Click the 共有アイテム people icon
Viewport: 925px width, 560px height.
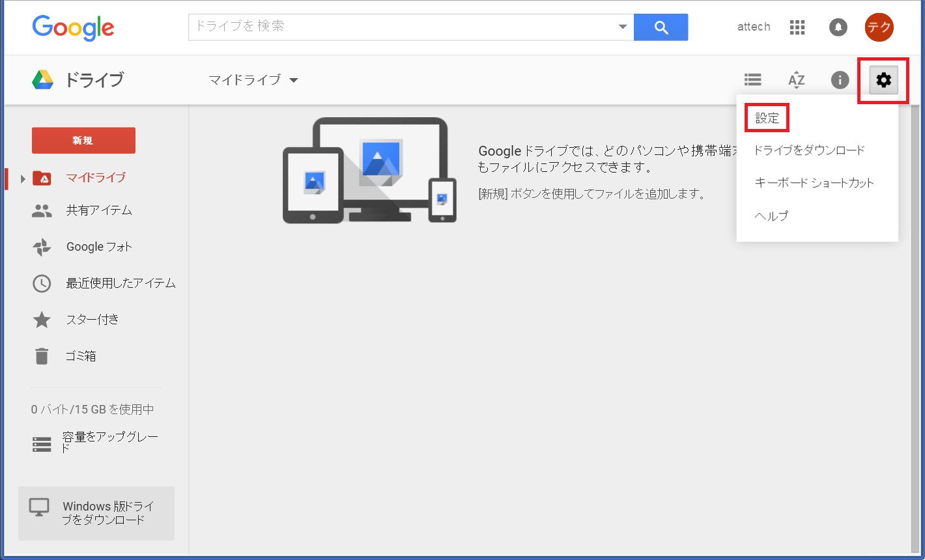(42, 210)
